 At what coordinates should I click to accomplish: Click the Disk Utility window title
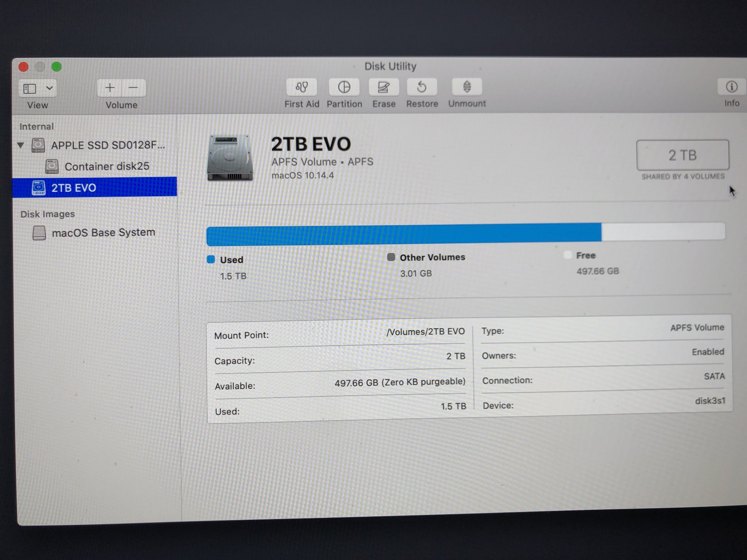(x=390, y=66)
